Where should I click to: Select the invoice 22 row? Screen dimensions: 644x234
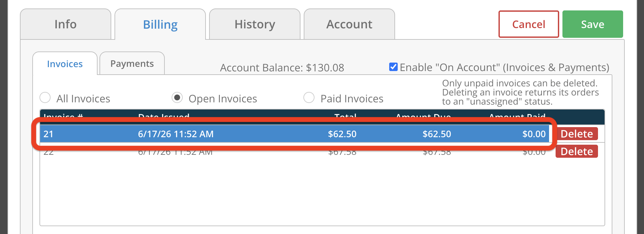[x=295, y=152]
